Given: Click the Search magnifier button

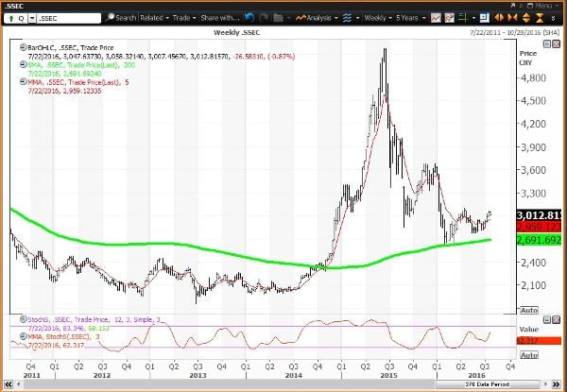Looking at the screenshot, I should (122, 17).
